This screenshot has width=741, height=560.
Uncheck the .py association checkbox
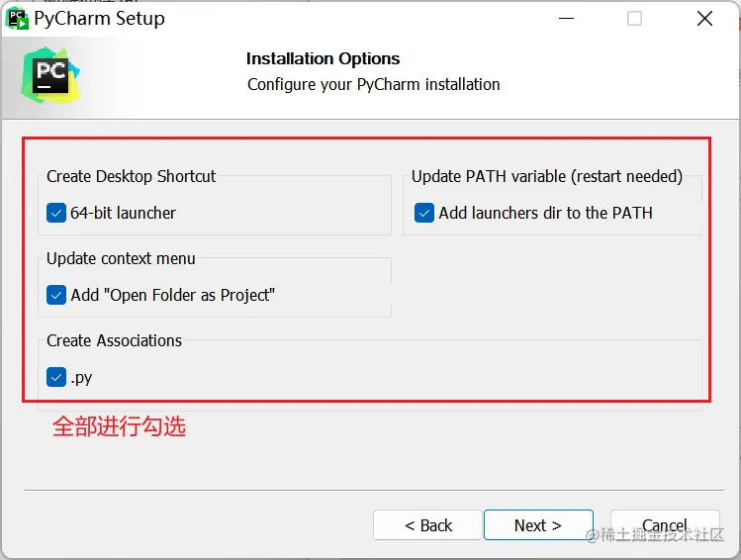[x=56, y=377]
